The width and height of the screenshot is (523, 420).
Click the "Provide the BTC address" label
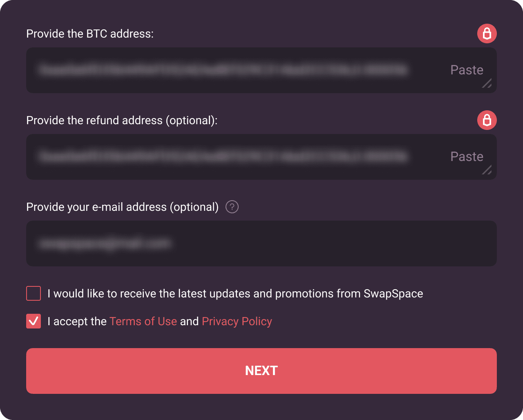click(x=90, y=34)
